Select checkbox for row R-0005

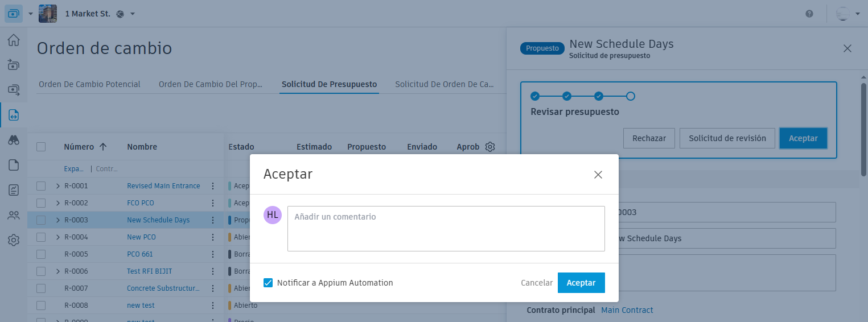click(41, 254)
